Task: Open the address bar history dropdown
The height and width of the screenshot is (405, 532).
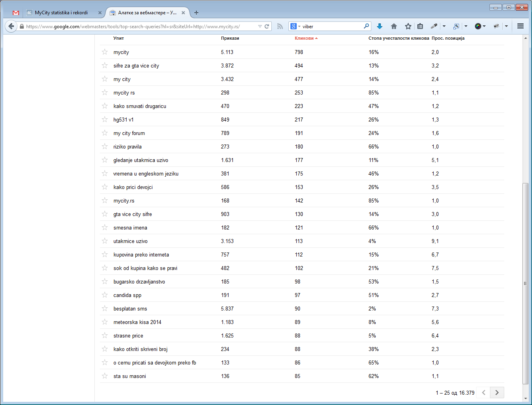Action: 260,27
